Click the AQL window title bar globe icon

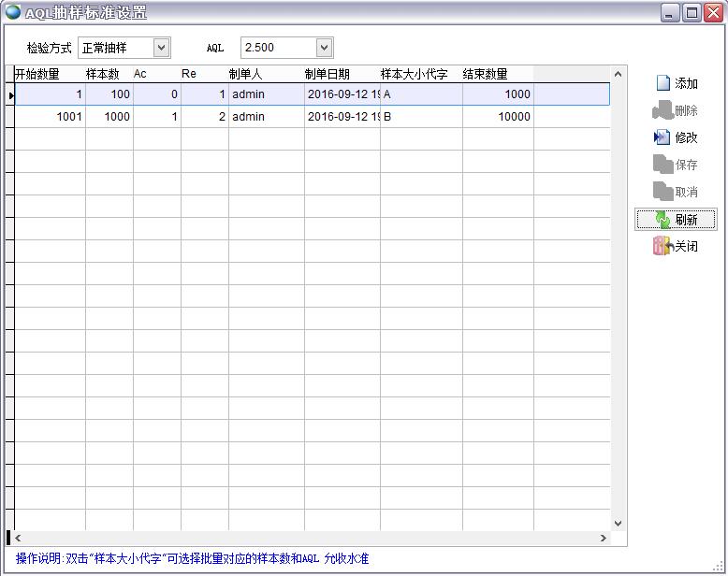(x=13, y=12)
